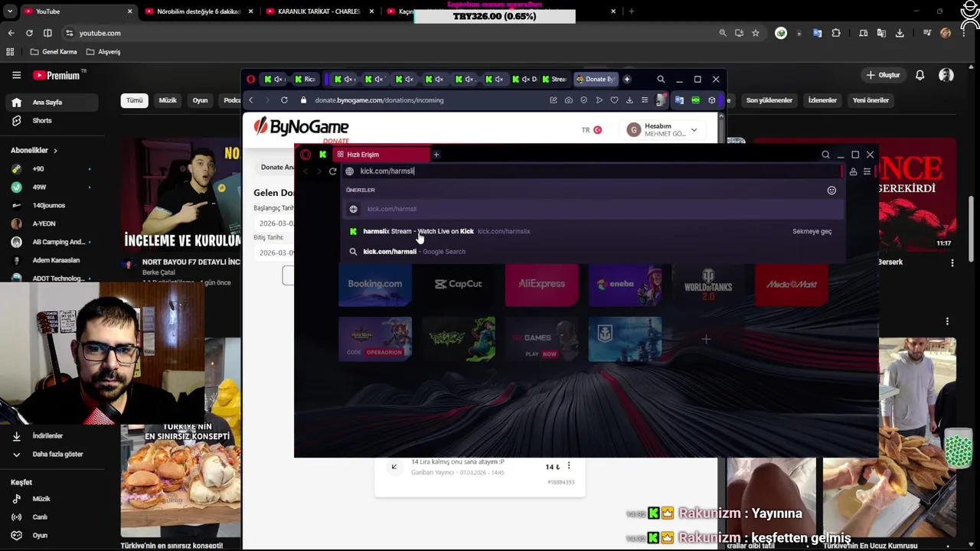Screen dimensions: 980x551
Task: Reload donate.bynogame.com page
Action: click(x=284, y=100)
